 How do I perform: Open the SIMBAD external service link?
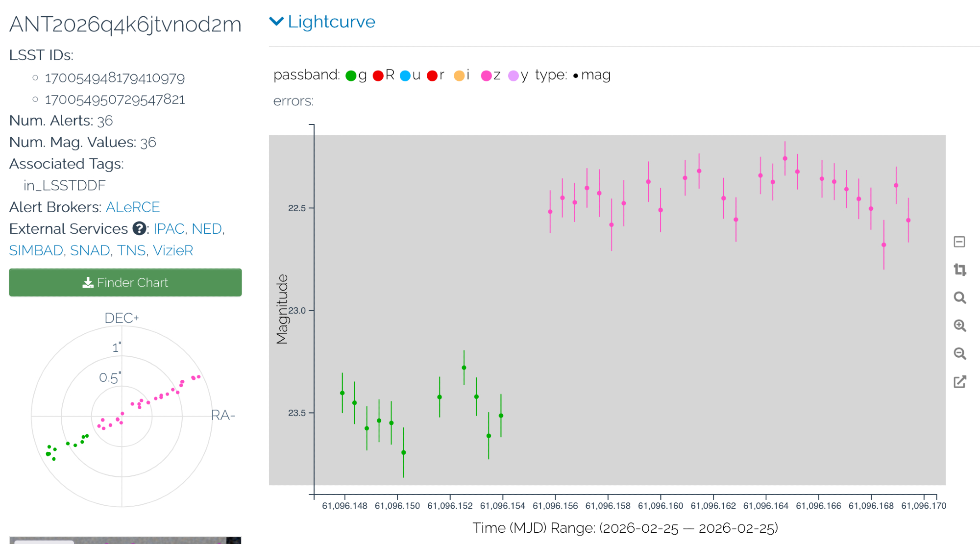click(36, 250)
